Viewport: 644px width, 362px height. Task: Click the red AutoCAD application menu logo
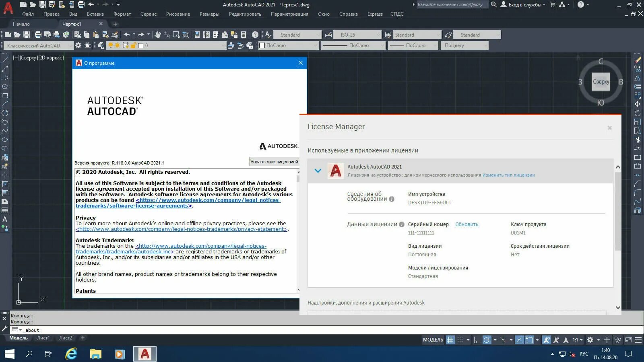click(8, 8)
